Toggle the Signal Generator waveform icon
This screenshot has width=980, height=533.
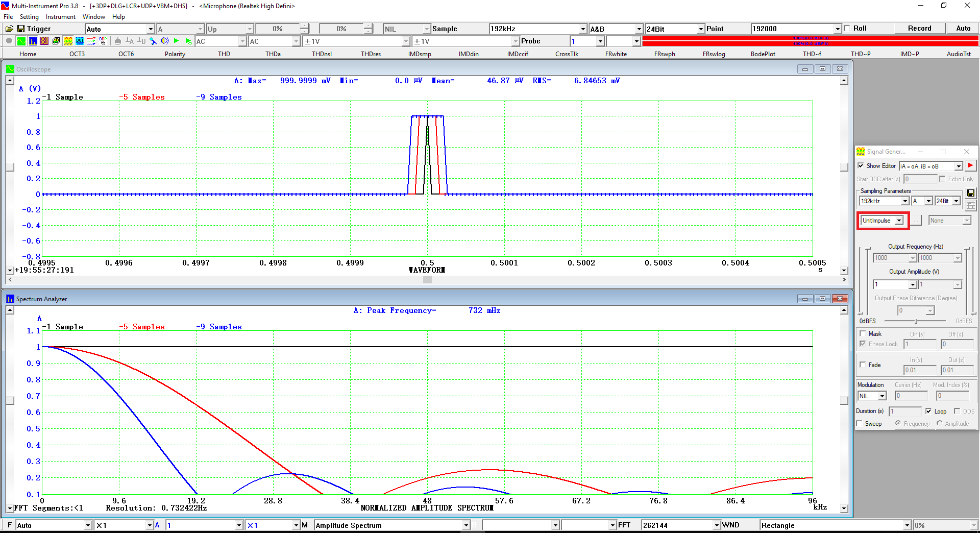click(x=68, y=41)
